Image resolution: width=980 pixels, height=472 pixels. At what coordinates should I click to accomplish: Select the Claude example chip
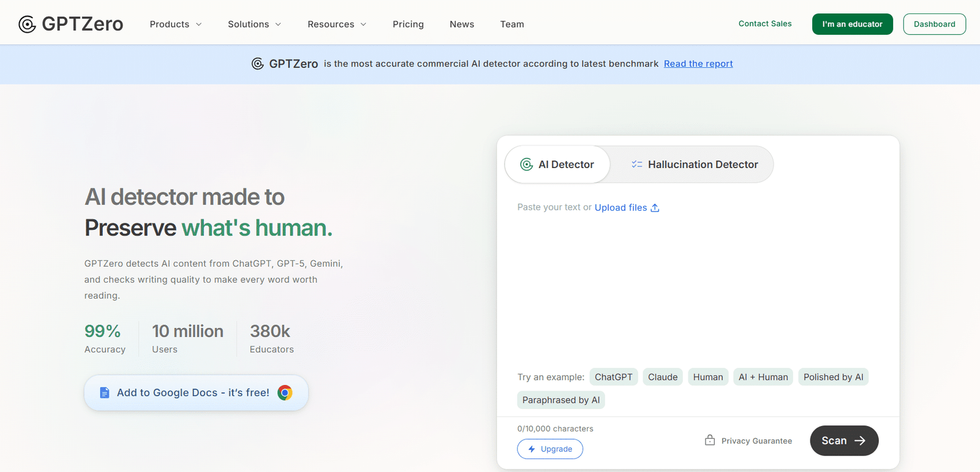tap(663, 377)
